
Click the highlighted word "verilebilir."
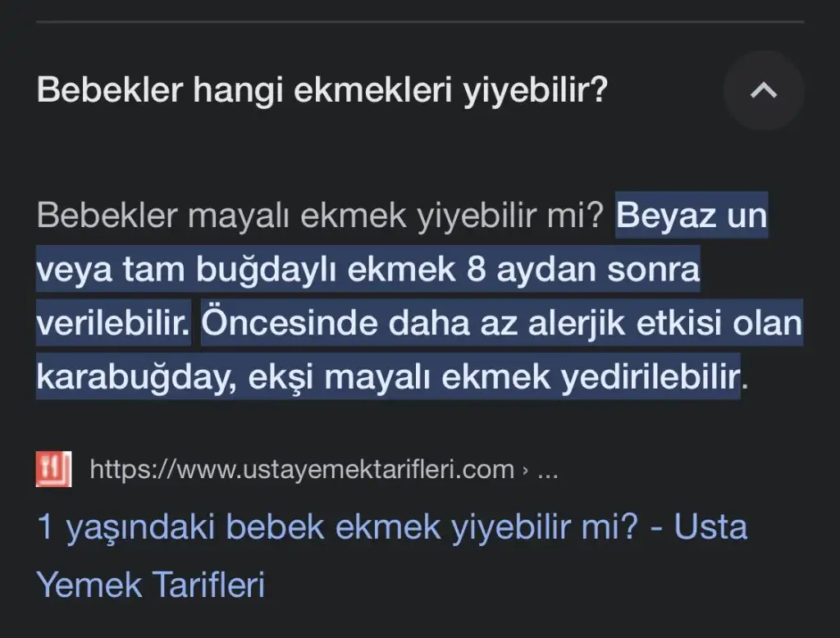click(x=113, y=324)
